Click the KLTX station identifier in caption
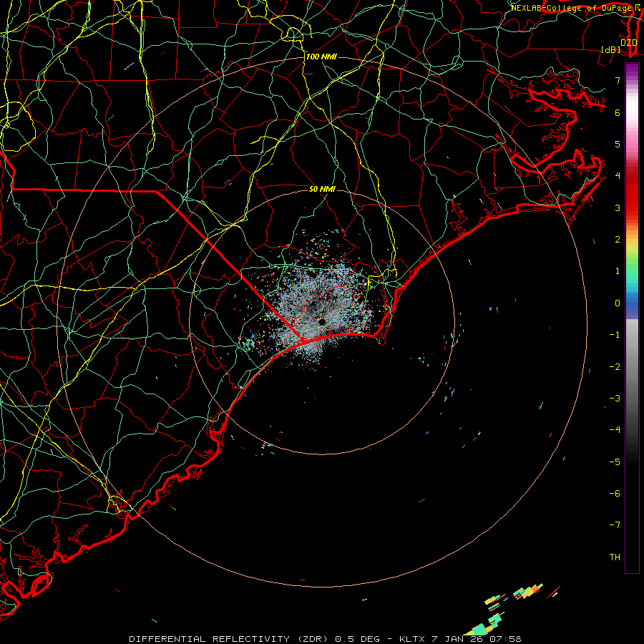Screen dimensions: 644x644 [412, 639]
